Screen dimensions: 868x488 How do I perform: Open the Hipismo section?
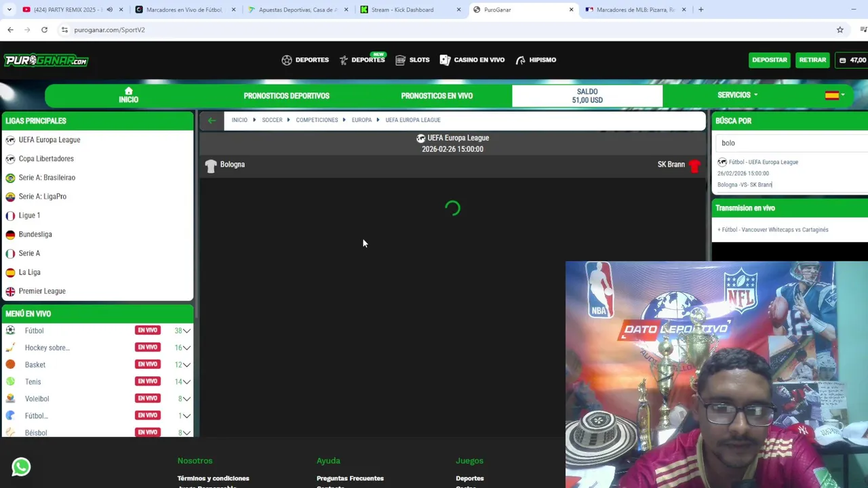(536, 60)
